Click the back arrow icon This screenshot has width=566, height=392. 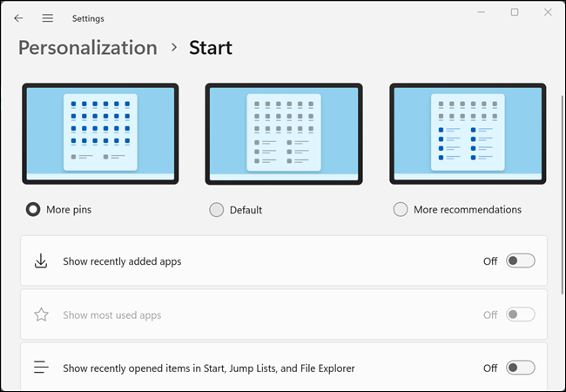[18, 17]
